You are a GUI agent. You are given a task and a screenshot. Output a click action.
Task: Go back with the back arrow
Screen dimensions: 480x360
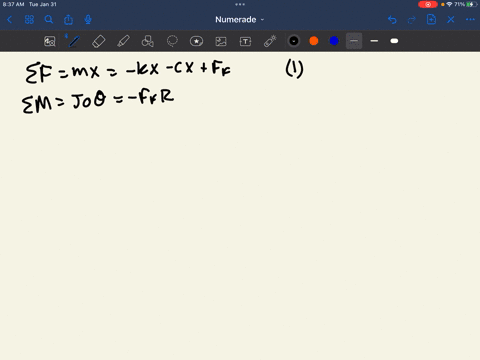click(x=9, y=20)
